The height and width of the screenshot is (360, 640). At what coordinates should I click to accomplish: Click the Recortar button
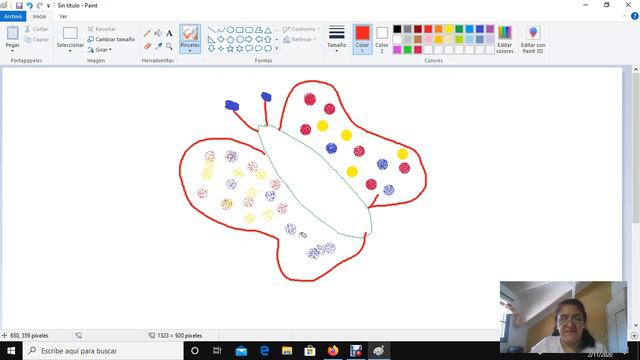[x=102, y=29]
